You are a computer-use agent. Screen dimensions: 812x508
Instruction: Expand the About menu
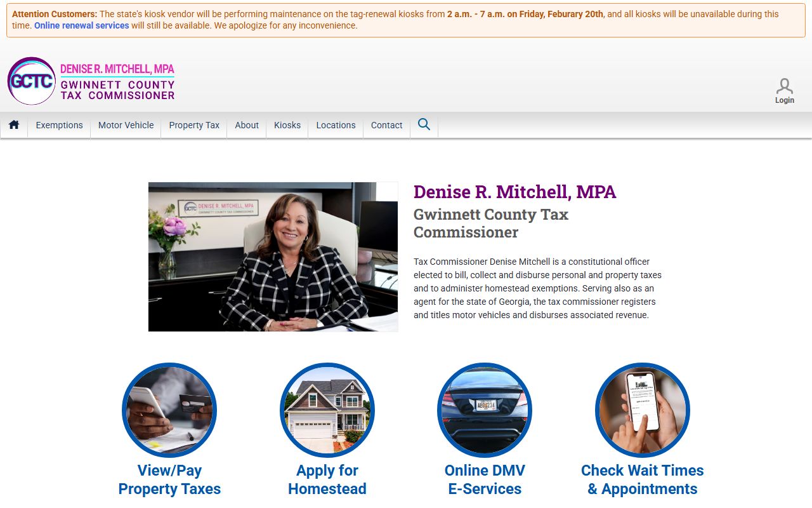pos(247,125)
